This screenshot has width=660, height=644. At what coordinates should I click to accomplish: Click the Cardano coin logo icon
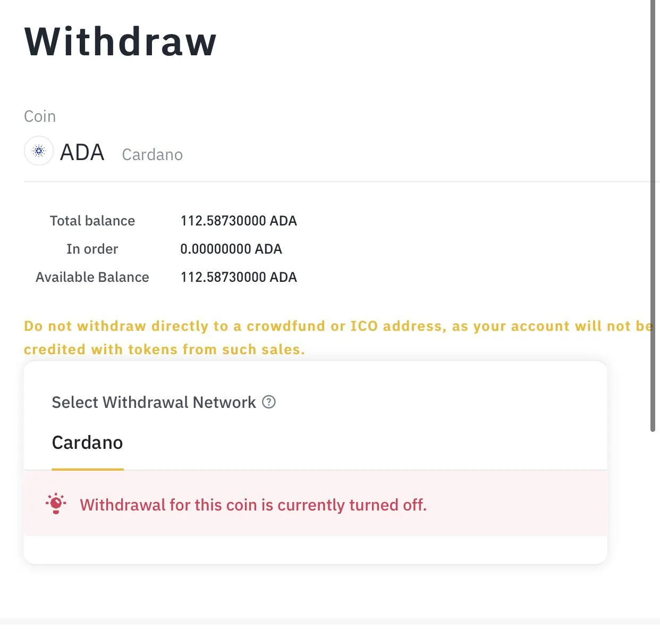39,151
